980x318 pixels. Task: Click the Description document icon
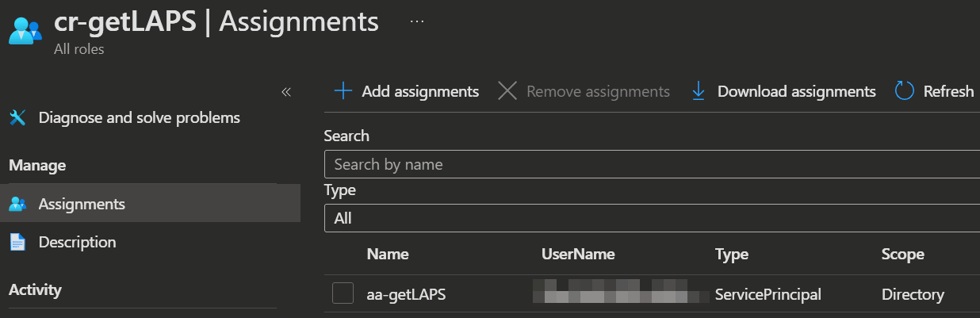[17, 242]
